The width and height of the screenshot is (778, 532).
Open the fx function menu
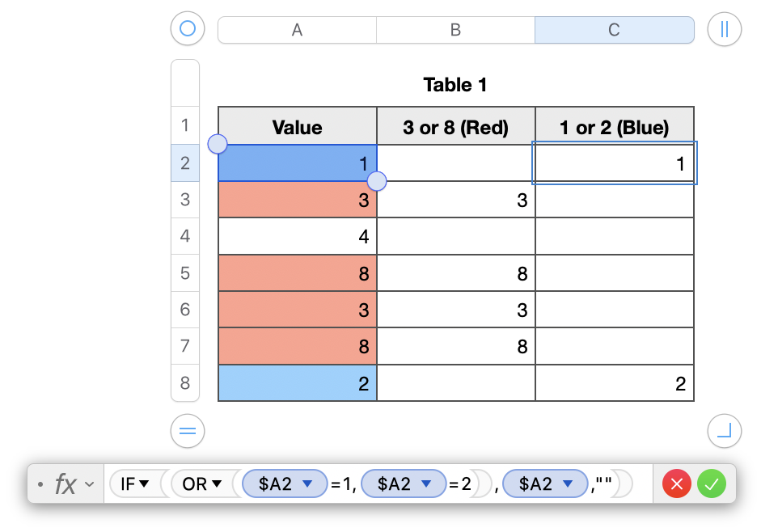click(x=71, y=484)
